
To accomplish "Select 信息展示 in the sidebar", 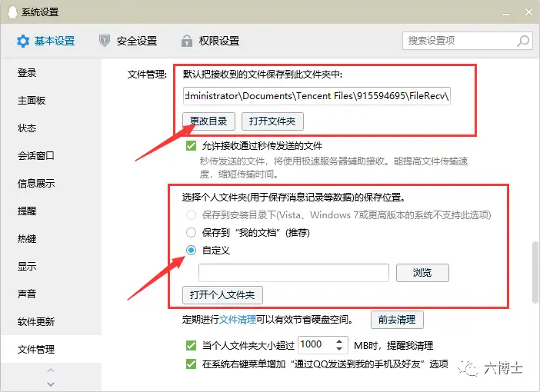I will tap(36, 183).
